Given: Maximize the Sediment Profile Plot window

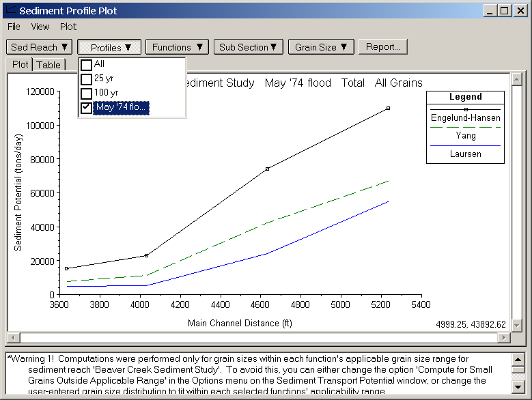Looking at the screenshot, I should tap(504, 11).
